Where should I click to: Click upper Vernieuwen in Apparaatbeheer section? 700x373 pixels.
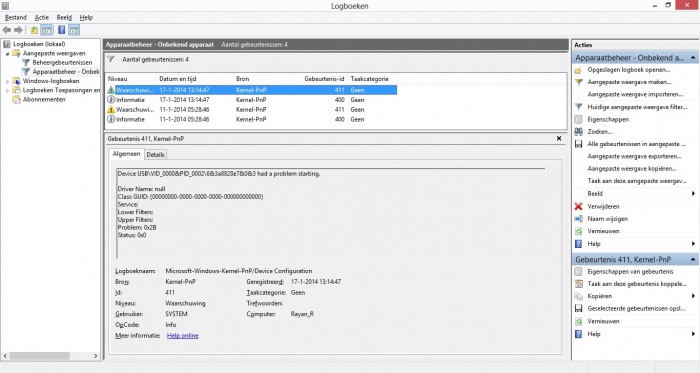pyautogui.click(x=603, y=231)
